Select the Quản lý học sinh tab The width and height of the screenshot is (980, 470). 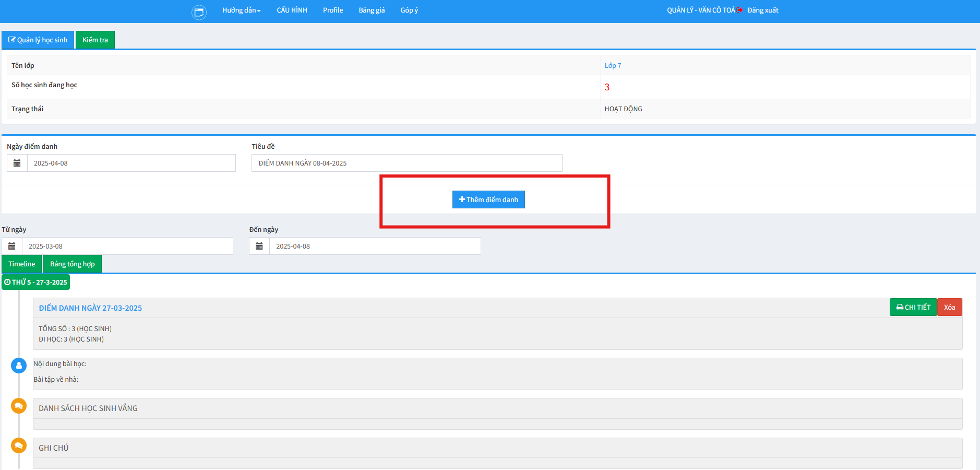tap(38, 40)
